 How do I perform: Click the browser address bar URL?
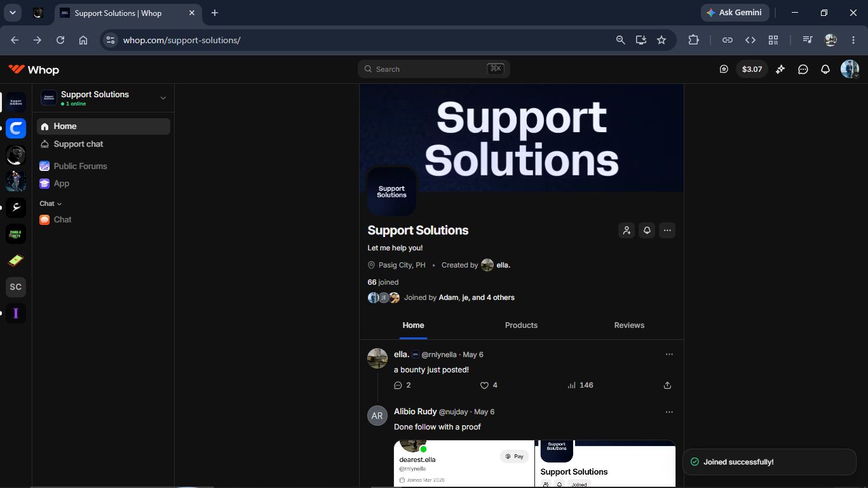click(x=182, y=40)
